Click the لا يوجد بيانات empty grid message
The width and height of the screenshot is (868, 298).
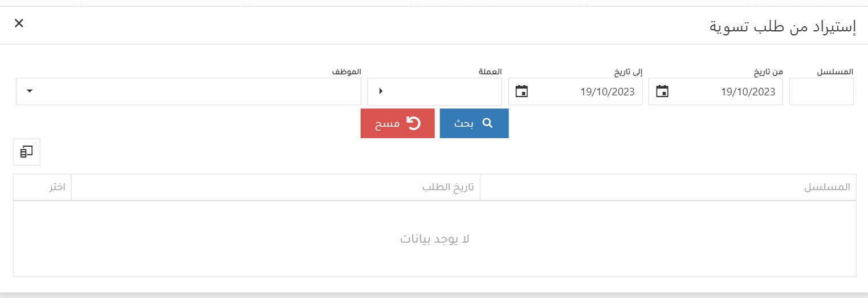click(x=434, y=239)
